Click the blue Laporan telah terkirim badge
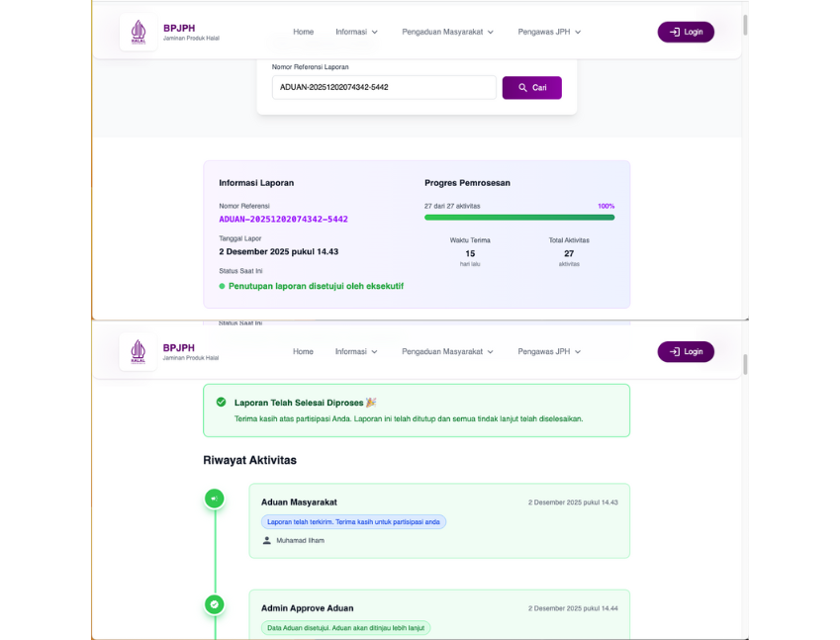840x640 pixels. click(x=354, y=521)
